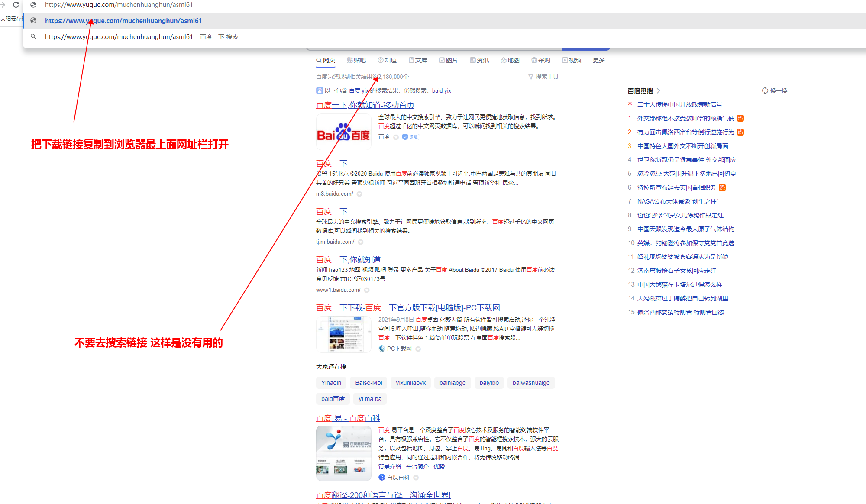Screen dimensions: 866x504
Task: Click the Yihaein related search button
Action: click(x=331, y=383)
